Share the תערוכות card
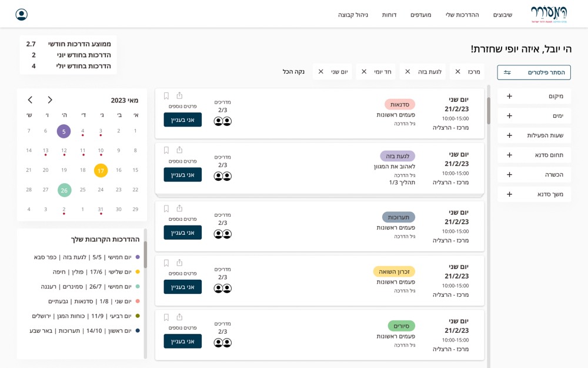This screenshot has width=588, height=368. (179, 208)
